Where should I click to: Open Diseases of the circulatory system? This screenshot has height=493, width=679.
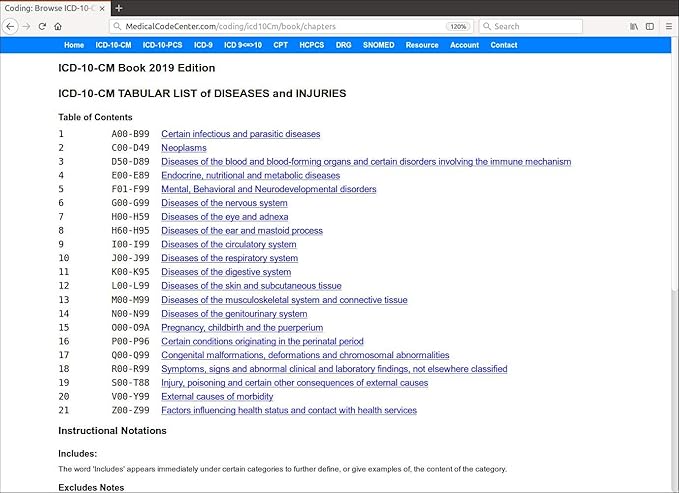coord(229,244)
